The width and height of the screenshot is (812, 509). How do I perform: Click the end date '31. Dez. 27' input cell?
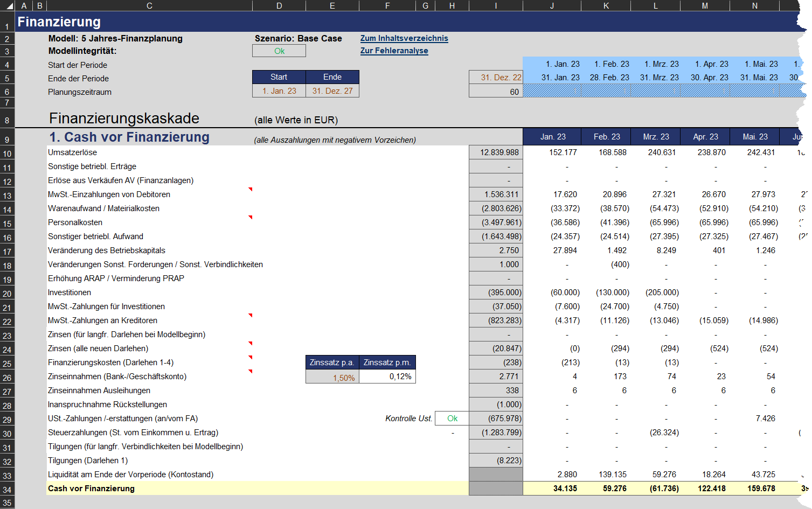pyautogui.click(x=332, y=91)
